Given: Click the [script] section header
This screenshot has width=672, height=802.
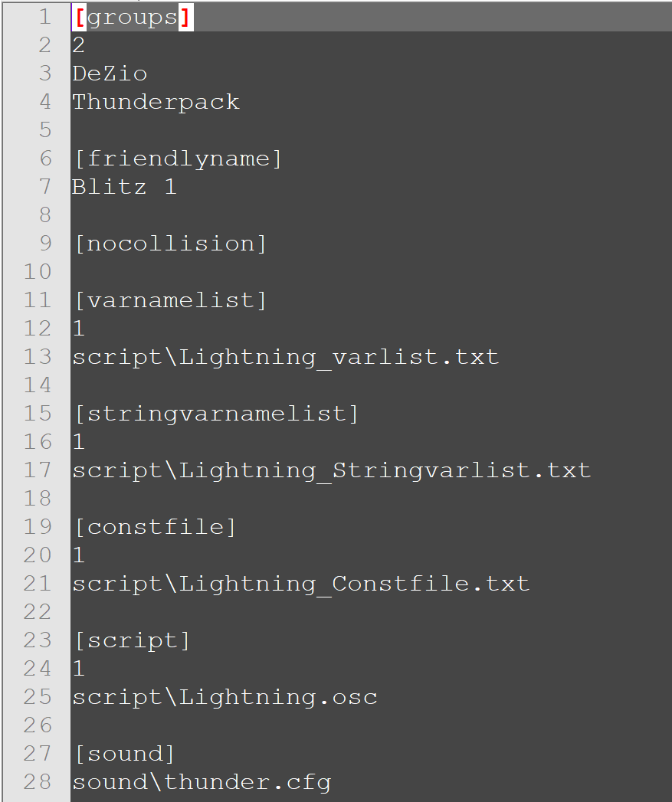Looking at the screenshot, I should coord(132,640).
